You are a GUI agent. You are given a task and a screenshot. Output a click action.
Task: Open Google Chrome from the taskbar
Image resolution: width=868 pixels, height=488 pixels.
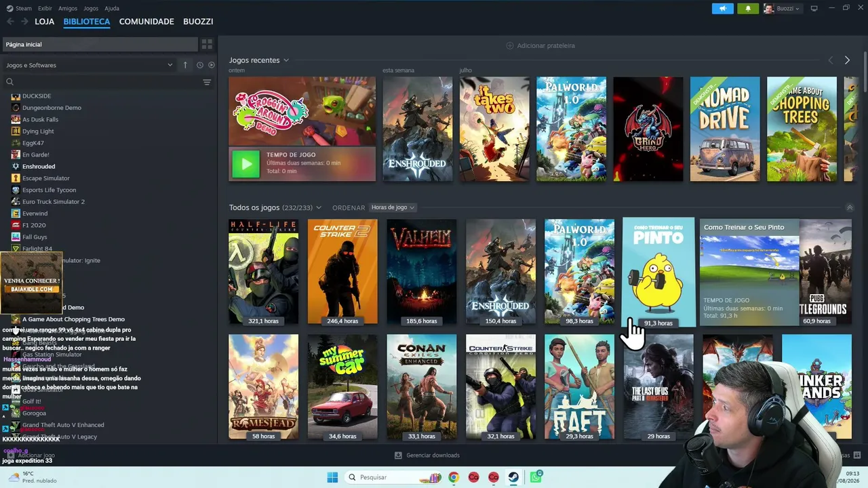coord(453,477)
